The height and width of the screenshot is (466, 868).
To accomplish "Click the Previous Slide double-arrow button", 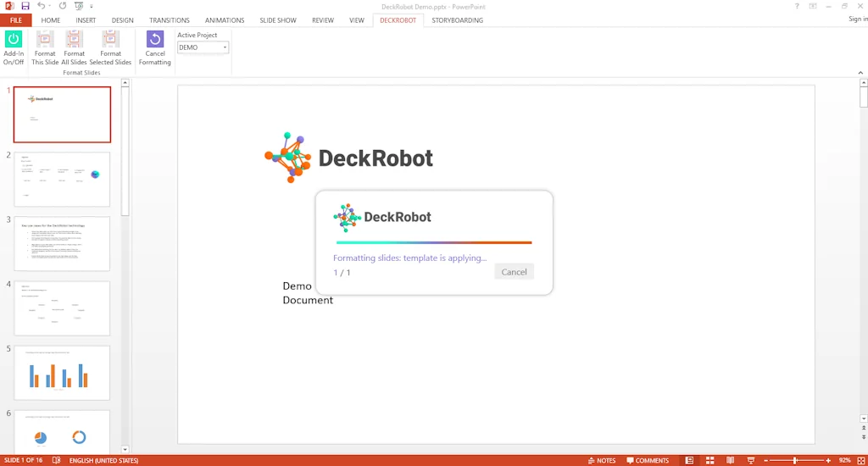I will pyautogui.click(x=864, y=429).
